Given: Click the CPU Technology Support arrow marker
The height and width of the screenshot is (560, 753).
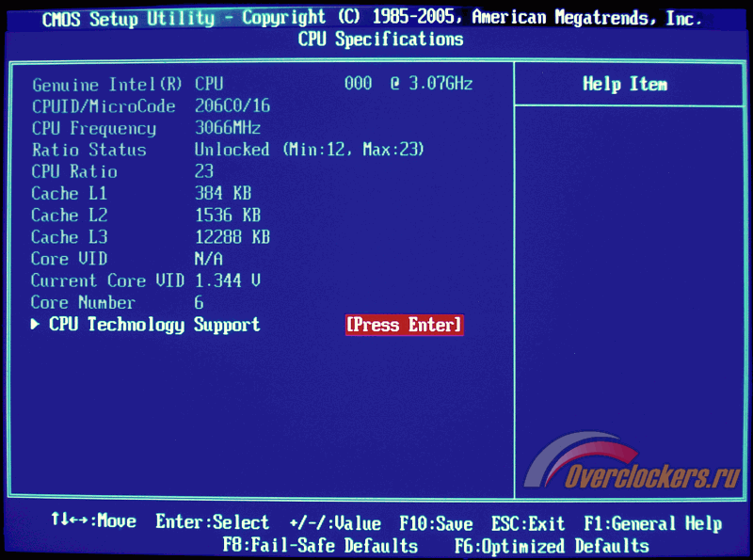Looking at the screenshot, I should pyautogui.click(x=35, y=325).
